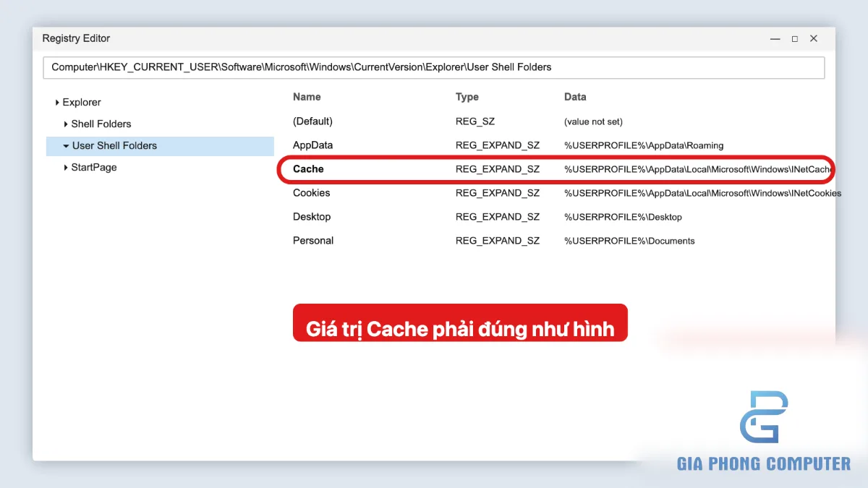Click REG_EXPAND_SZ type in AppData row
Screen dimensions: 868x488
point(498,145)
